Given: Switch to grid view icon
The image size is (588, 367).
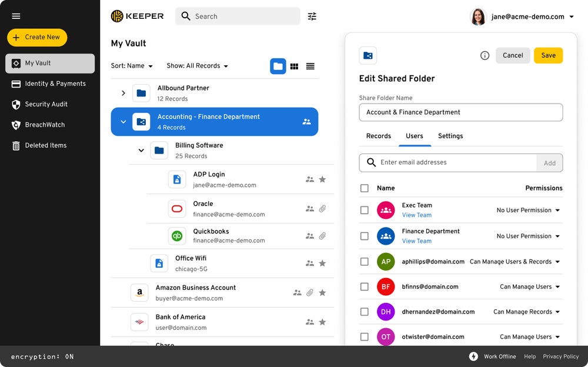Looking at the screenshot, I should [x=294, y=66].
